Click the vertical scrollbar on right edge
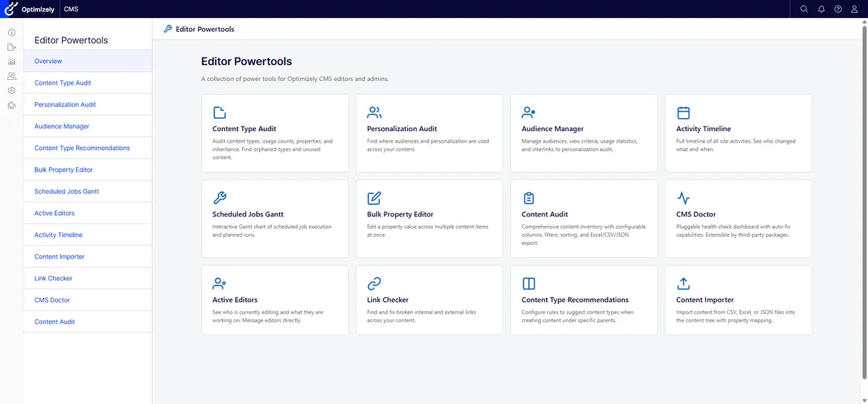 point(864,145)
